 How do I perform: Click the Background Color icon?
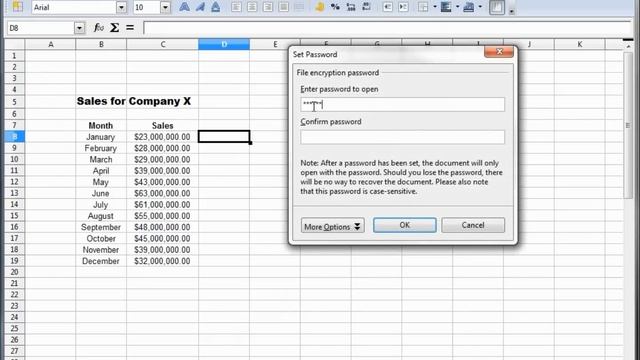point(446,7)
